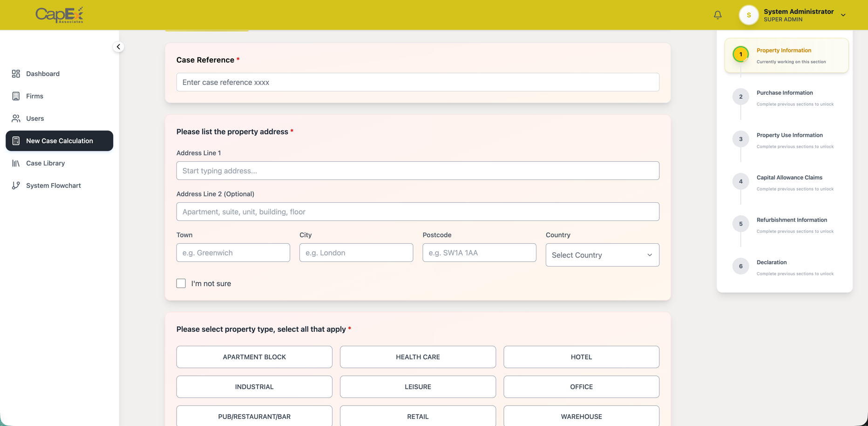Select the APARTMENT BLOCK option

254,357
